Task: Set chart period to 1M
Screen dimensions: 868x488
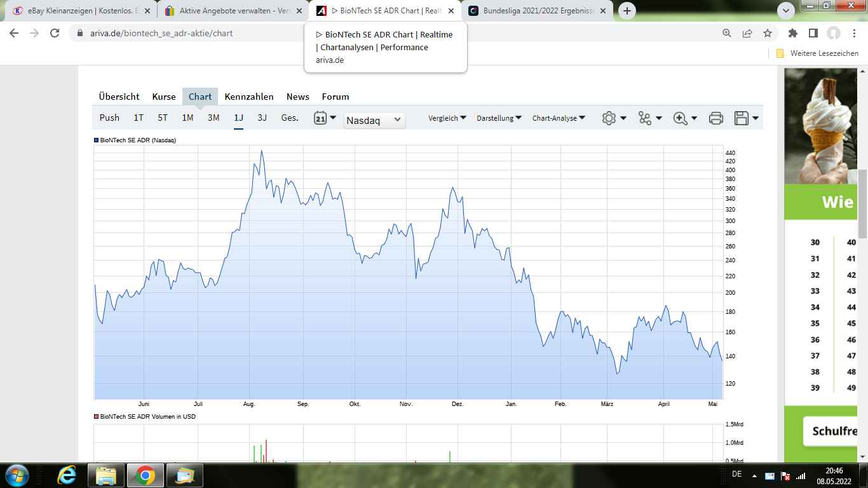Action: (x=187, y=118)
